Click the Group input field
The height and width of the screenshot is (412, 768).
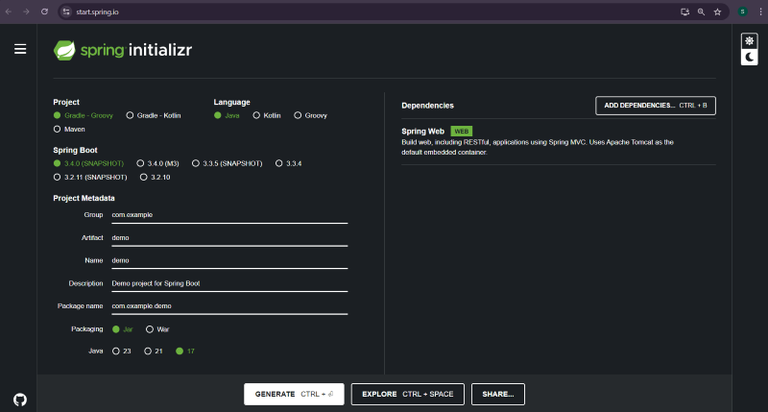click(x=230, y=215)
